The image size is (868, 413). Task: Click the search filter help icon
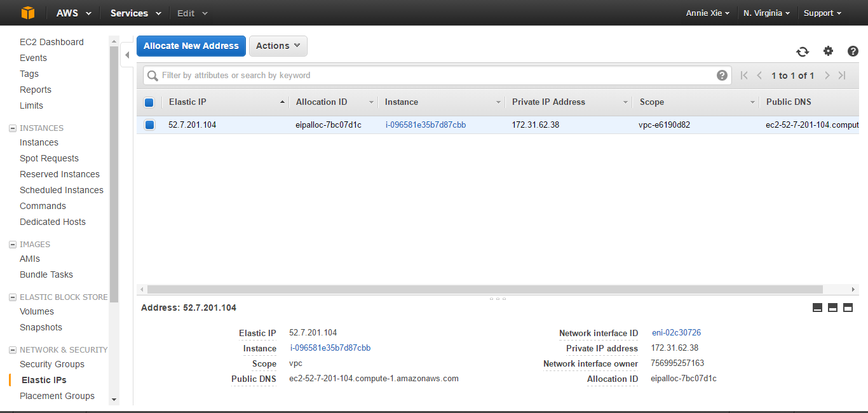tap(722, 75)
